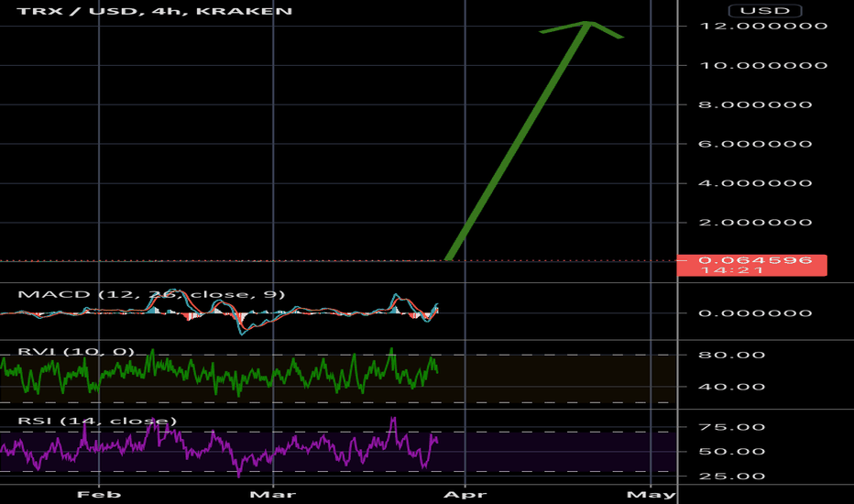Viewport: 854px width, 504px height.
Task: Click the RVI 80.00 axis value
Action: 732,355
